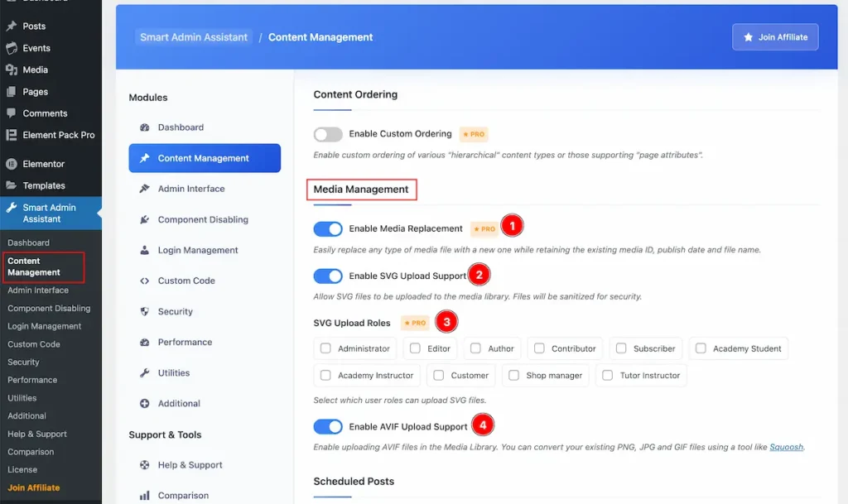This screenshot has height=504, width=848.
Task: Click the "Content Ordering" section heading
Action: pos(355,94)
